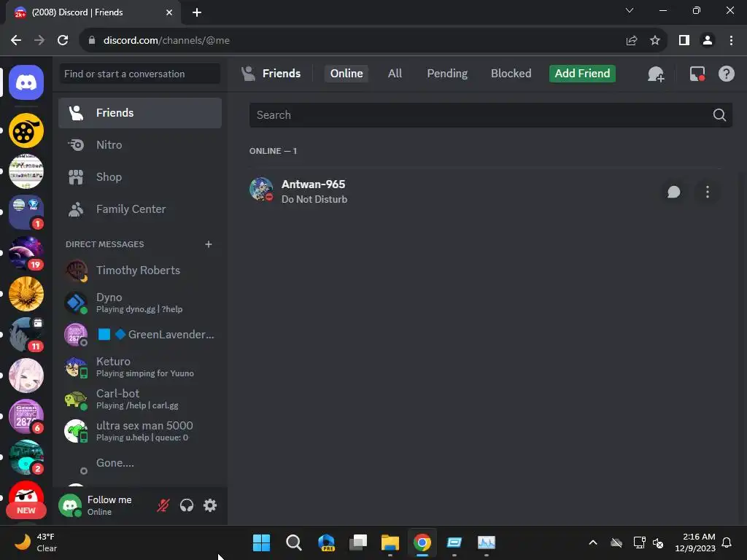Click the search magnifier in friends search

pos(719,114)
